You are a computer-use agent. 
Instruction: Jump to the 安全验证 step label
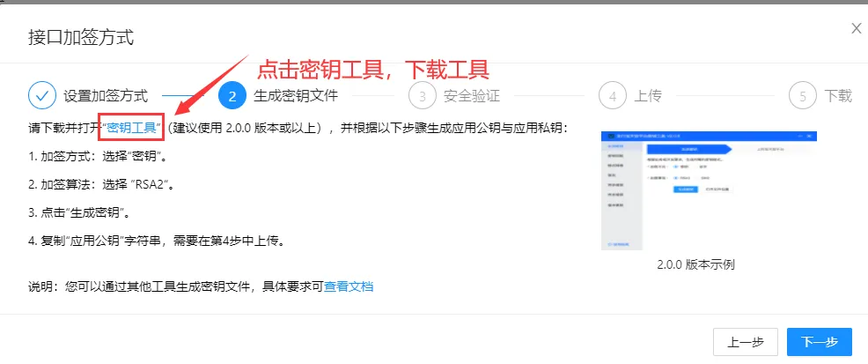[472, 95]
